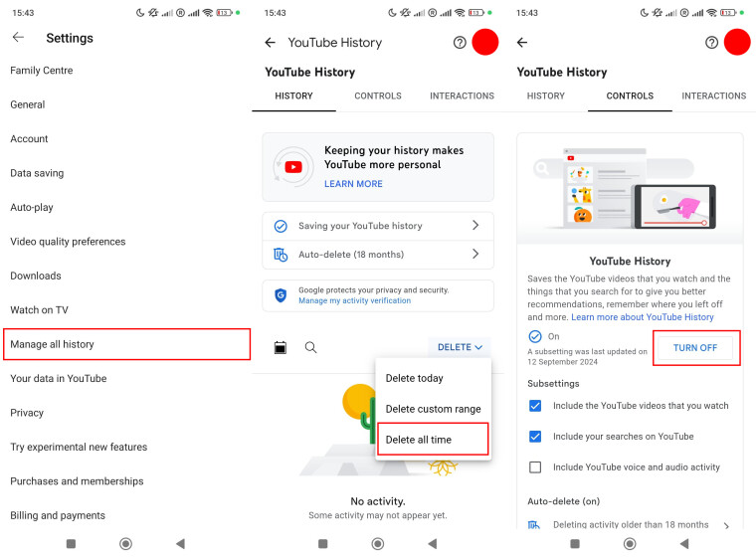Tap the Android back triangle under History screen
The width and height of the screenshot is (756, 559).
433,544
